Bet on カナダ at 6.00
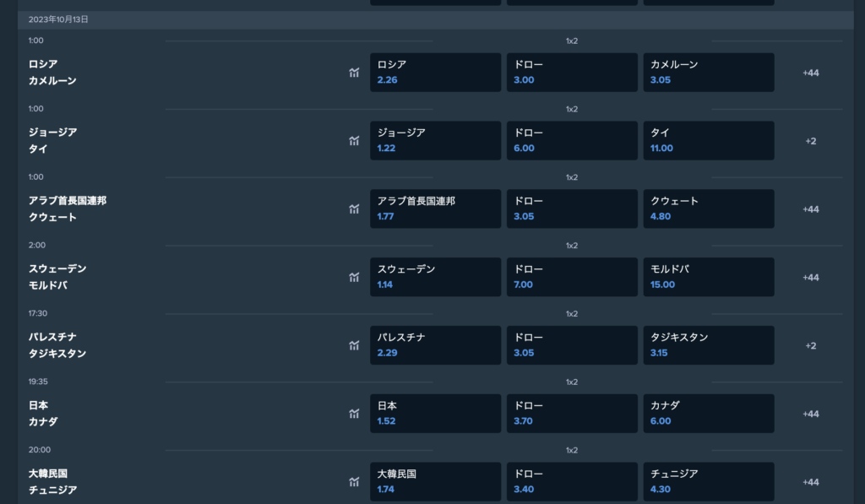This screenshot has width=865, height=504. (709, 414)
